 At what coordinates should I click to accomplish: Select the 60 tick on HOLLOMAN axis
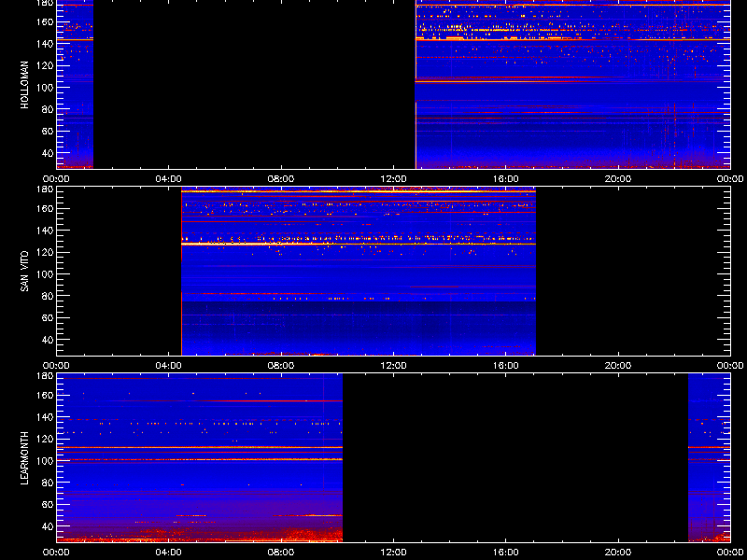click(x=48, y=131)
